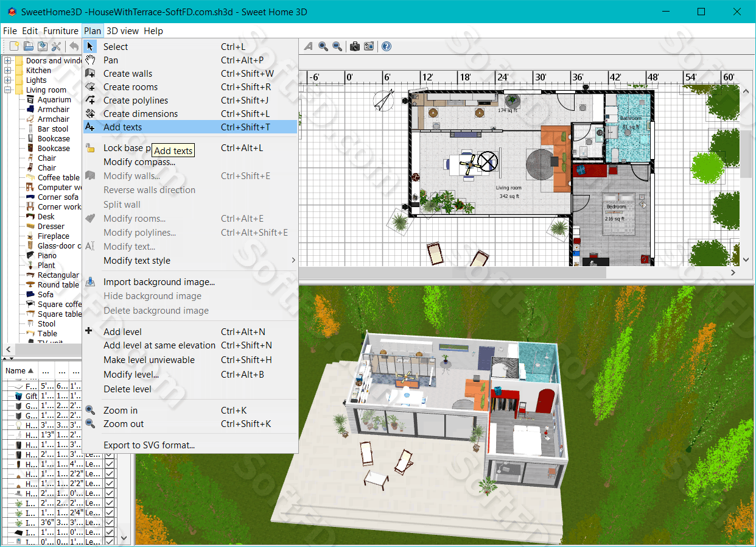
Task: Click the New home toolbar icon
Action: [x=15, y=46]
